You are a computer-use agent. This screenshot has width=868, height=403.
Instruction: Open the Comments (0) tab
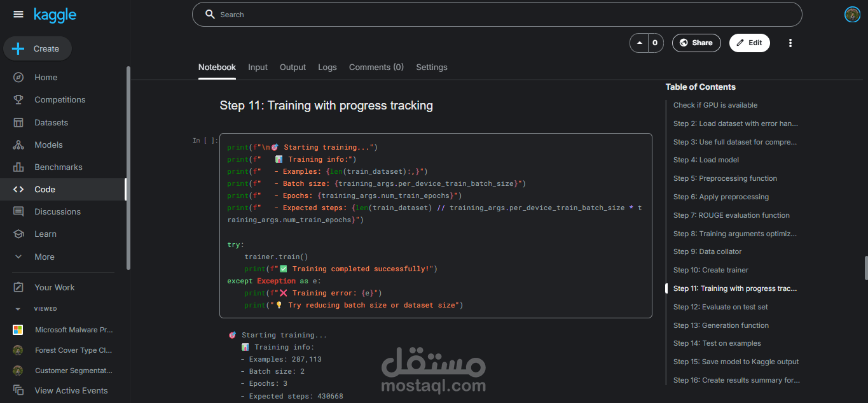(376, 67)
